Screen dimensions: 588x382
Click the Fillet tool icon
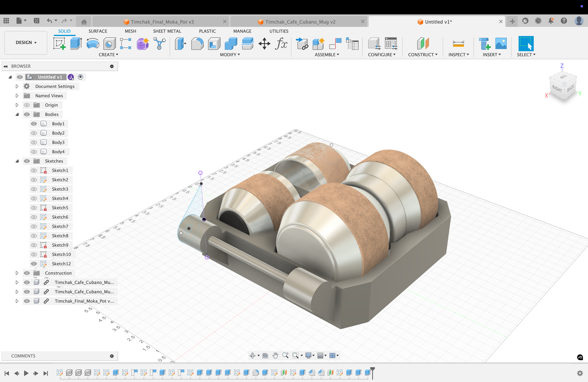[197, 44]
